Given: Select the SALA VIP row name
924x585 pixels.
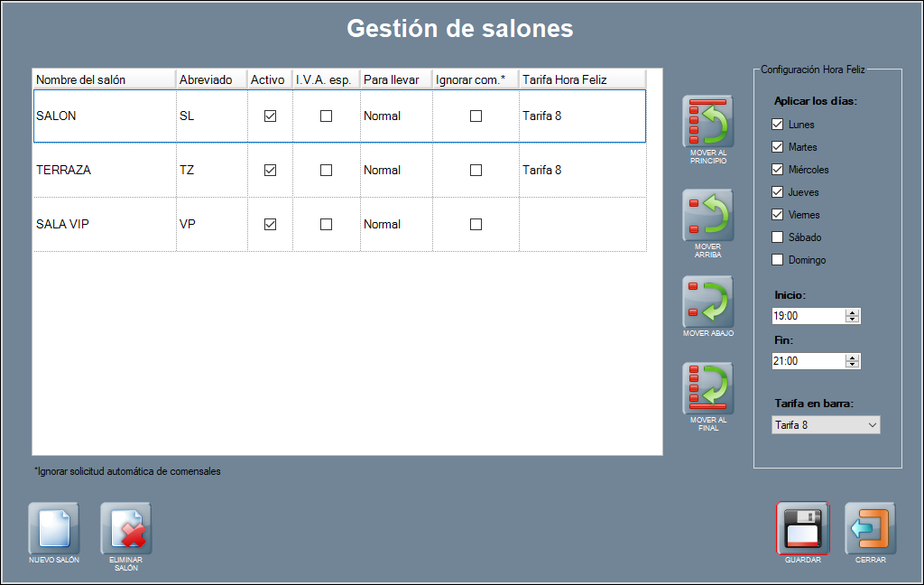Looking at the screenshot, I should click(x=63, y=224).
